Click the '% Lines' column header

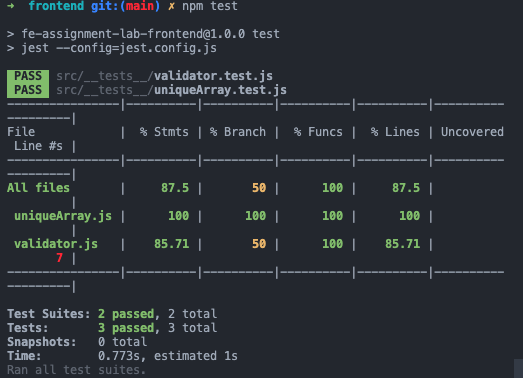pyautogui.click(x=395, y=132)
